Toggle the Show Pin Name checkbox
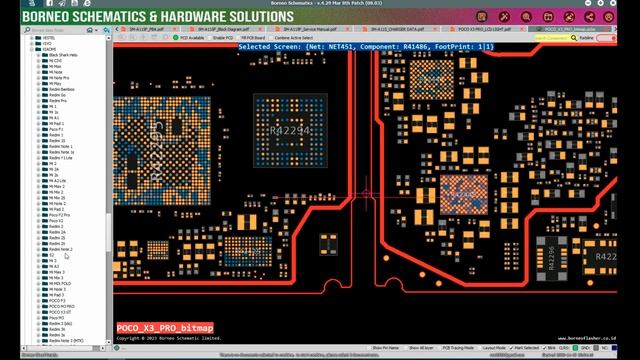 coord(369,348)
